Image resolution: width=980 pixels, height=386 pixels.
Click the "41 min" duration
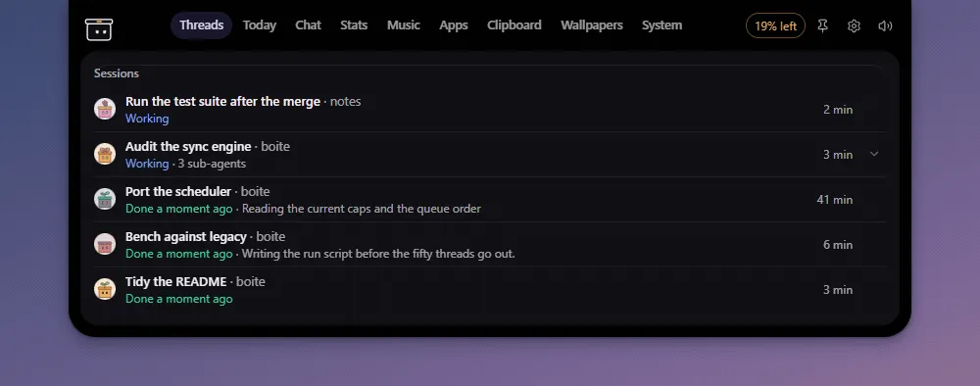[834, 200]
